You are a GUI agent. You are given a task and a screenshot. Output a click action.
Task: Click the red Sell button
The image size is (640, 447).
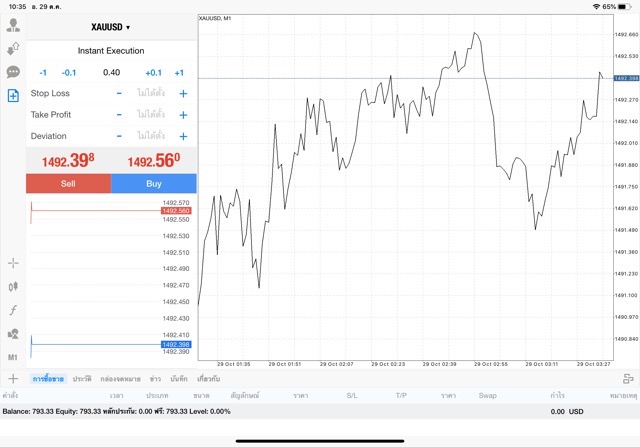pyautogui.click(x=68, y=183)
